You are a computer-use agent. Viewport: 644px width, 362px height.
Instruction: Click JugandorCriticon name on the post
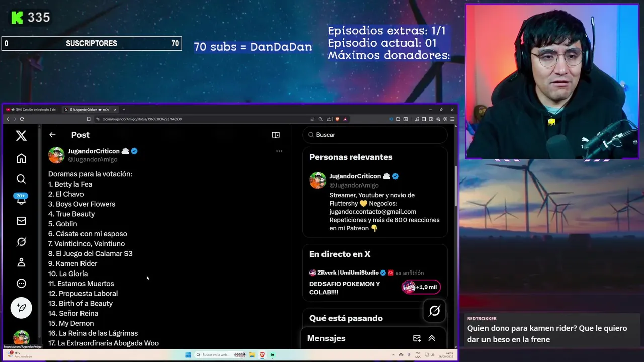coord(94,151)
